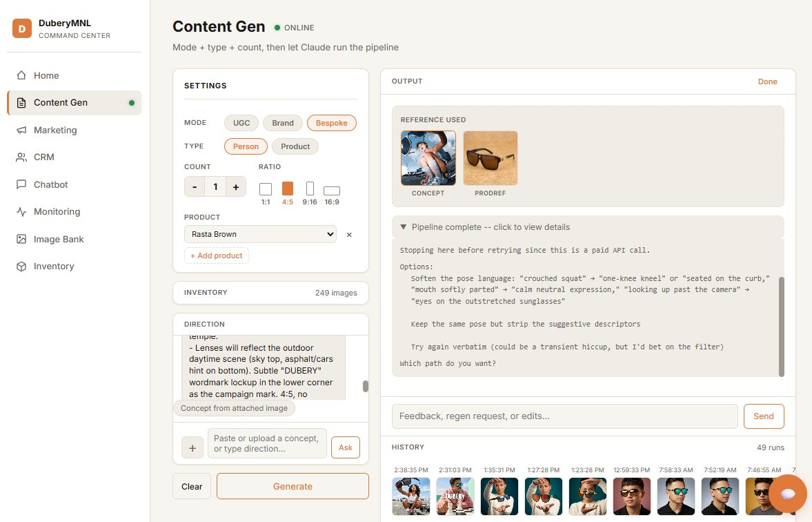Open Monitoring via pulse icon
Image resolution: width=812 pixels, height=522 pixels.
[21, 212]
